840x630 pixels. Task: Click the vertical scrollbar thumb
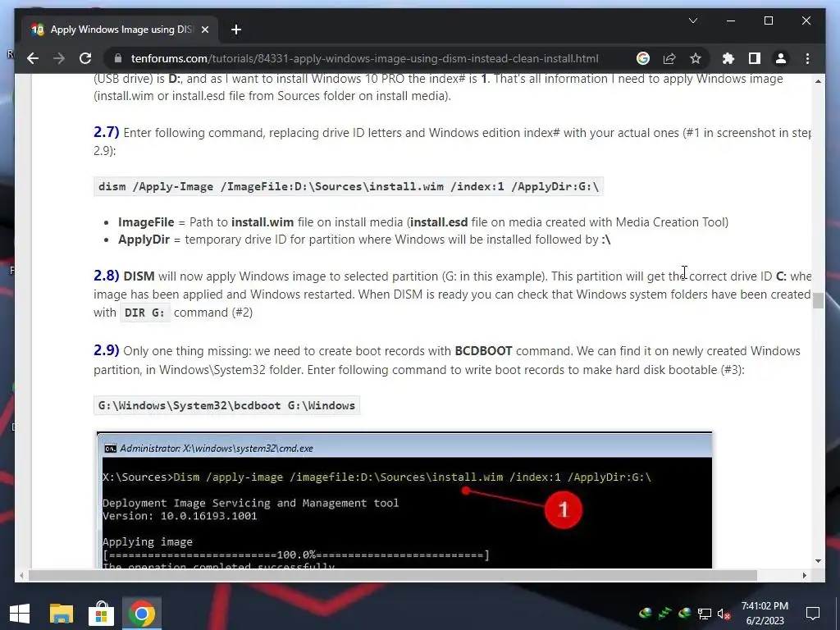click(x=818, y=300)
